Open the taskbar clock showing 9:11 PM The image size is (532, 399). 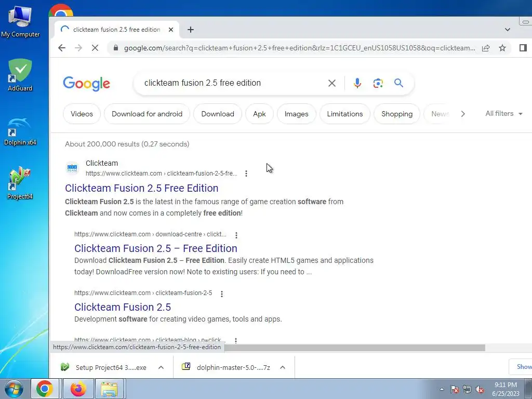pyautogui.click(x=506, y=389)
